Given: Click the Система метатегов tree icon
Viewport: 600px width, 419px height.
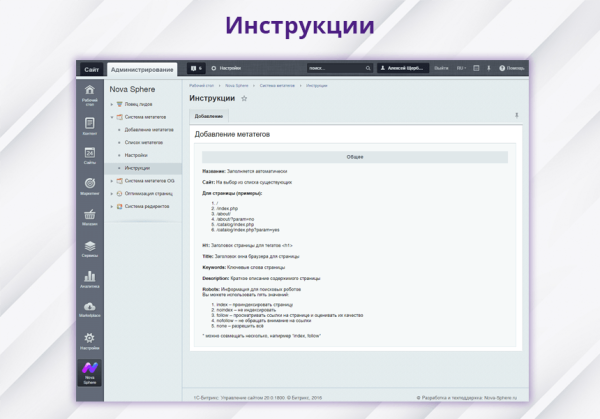Looking at the screenshot, I should 119,117.
